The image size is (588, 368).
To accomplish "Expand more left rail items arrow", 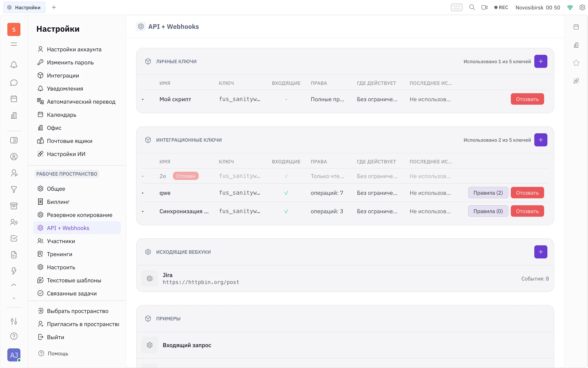I will pos(14,298).
